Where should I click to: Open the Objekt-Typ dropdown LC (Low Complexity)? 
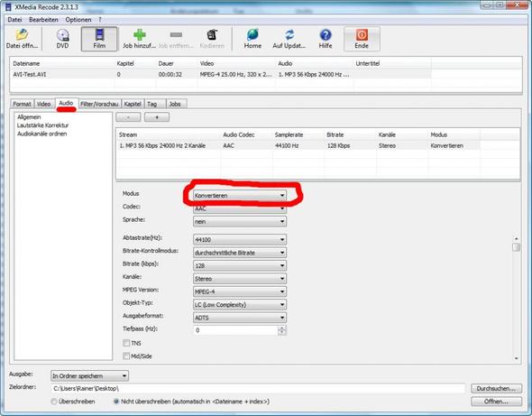[x=240, y=305]
